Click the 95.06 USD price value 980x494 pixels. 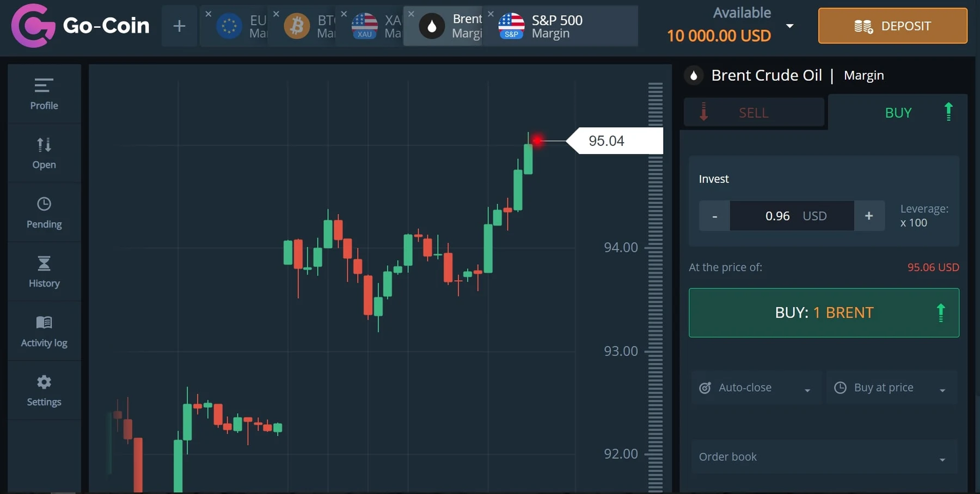[933, 267]
